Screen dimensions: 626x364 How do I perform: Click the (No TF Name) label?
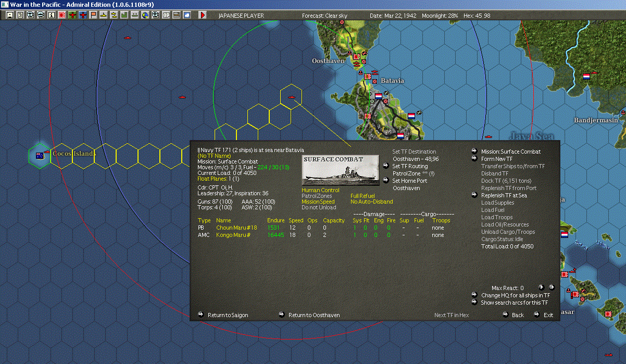click(214, 156)
